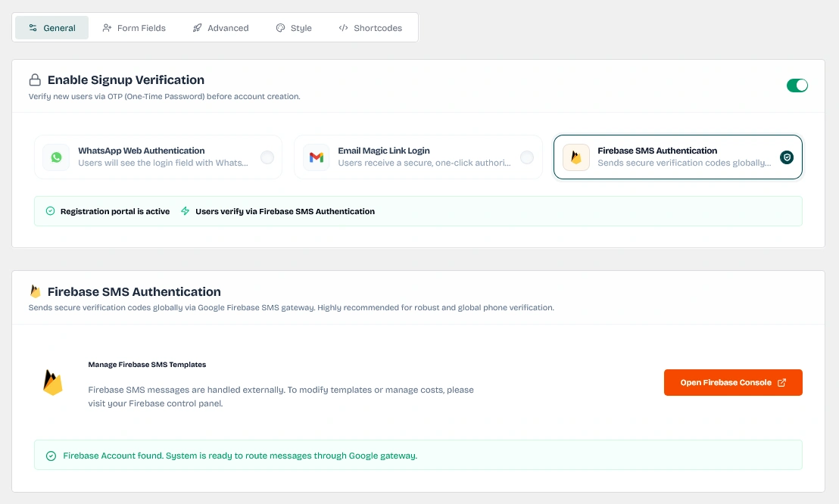839x504 pixels.
Task: Click 'Registration portal is active' text
Action: [115, 211]
